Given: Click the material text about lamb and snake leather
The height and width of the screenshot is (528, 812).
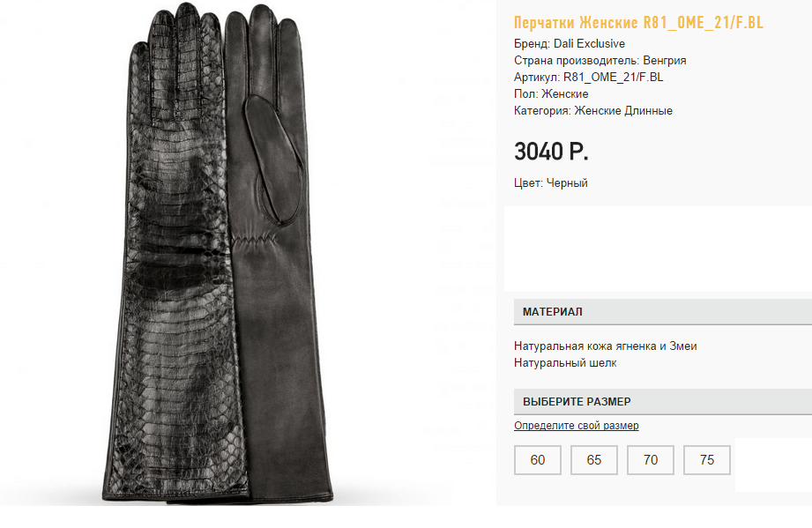Looking at the screenshot, I should coord(606,346).
